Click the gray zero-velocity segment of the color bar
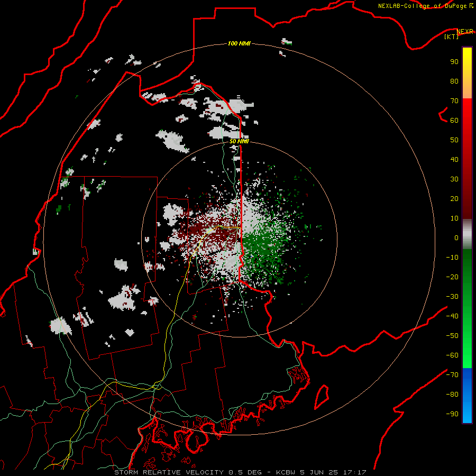Screen dimensions: 476x476 [467, 234]
